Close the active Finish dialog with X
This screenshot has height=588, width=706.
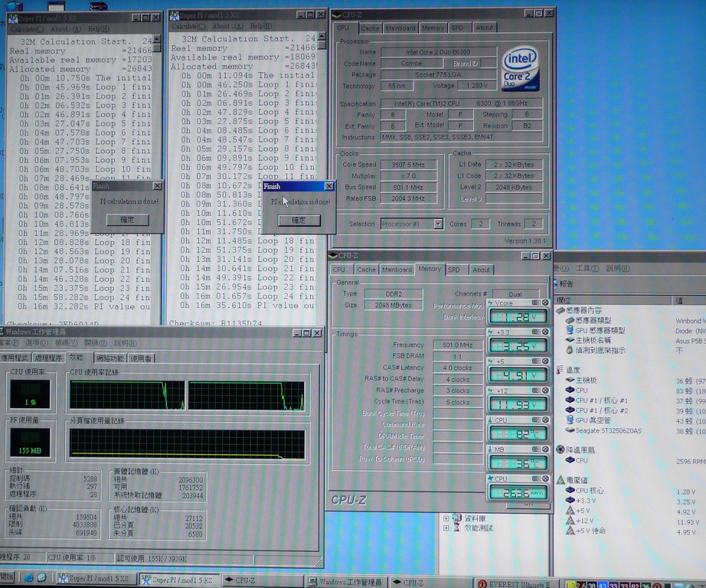(329, 186)
